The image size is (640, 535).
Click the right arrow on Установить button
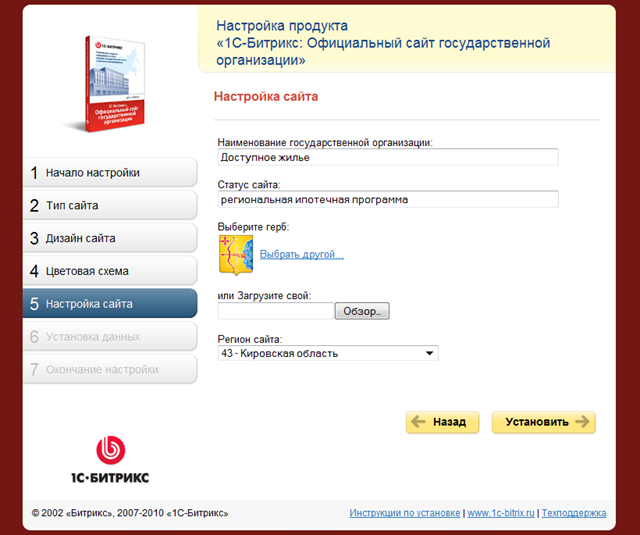pyautogui.click(x=582, y=421)
